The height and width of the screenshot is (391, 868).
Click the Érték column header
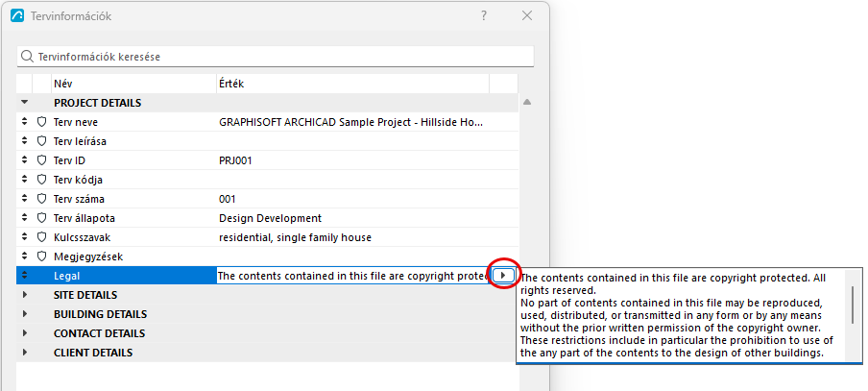[x=352, y=84]
